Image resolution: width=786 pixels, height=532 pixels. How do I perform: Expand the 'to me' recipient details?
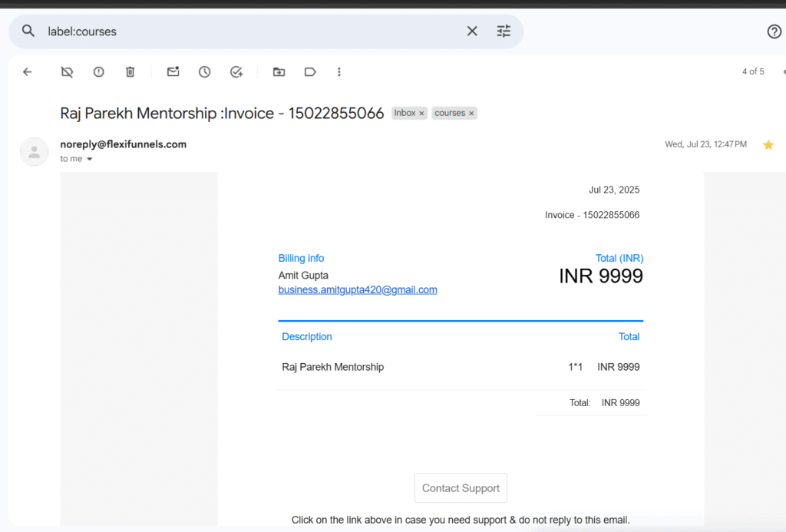click(x=89, y=159)
